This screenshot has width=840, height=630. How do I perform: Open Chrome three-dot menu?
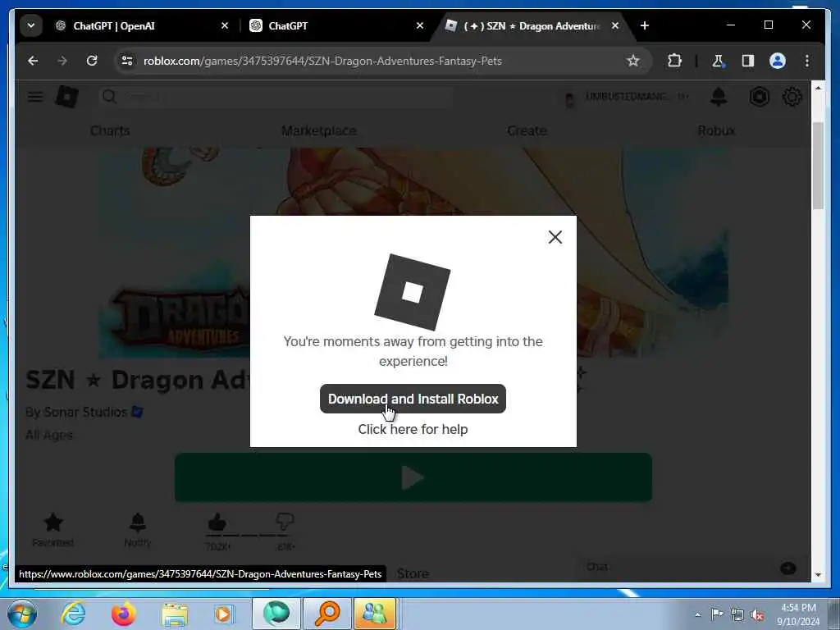tap(807, 61)
